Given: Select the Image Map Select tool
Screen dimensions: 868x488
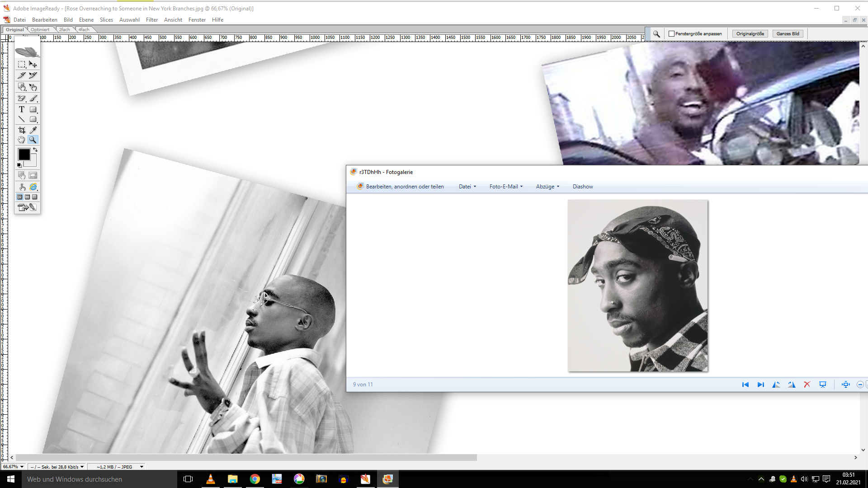Looking at the screenshot, I should coord(33,87).
